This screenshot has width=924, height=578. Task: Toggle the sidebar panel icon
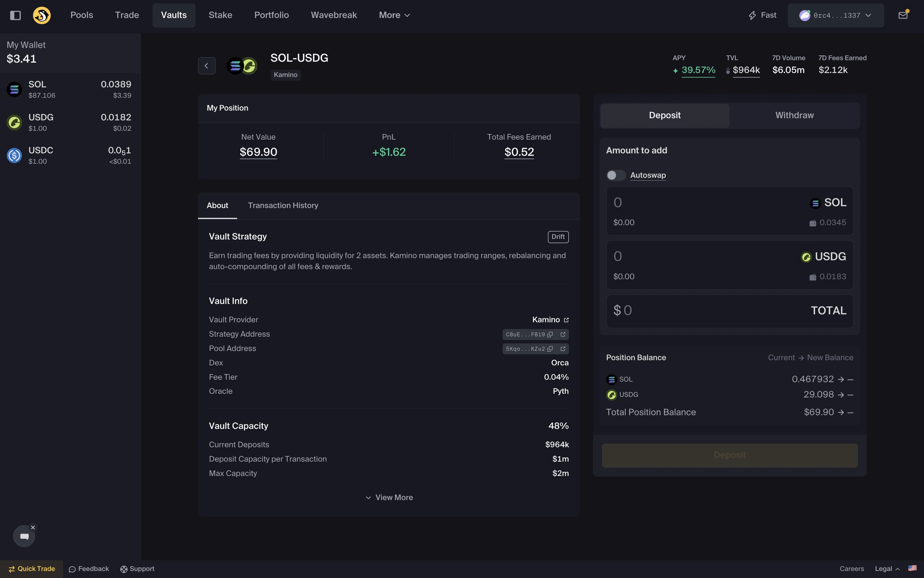point(15,15)
